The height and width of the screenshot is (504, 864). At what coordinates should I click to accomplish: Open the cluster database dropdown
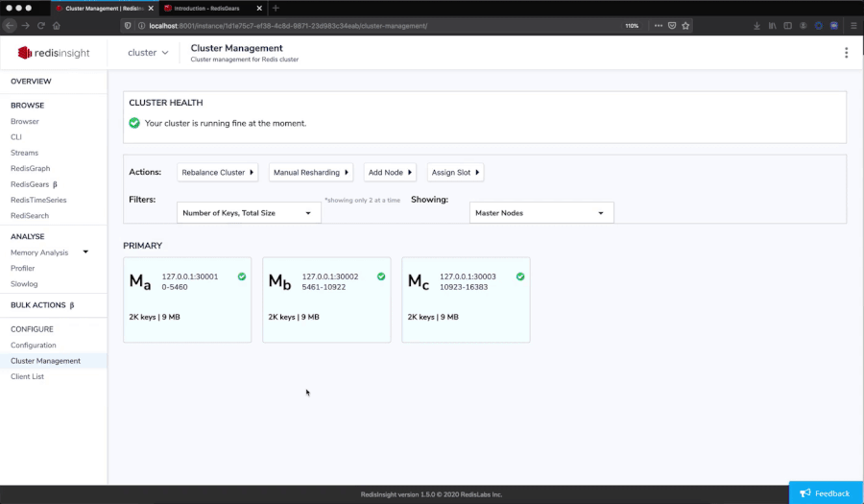148,53
